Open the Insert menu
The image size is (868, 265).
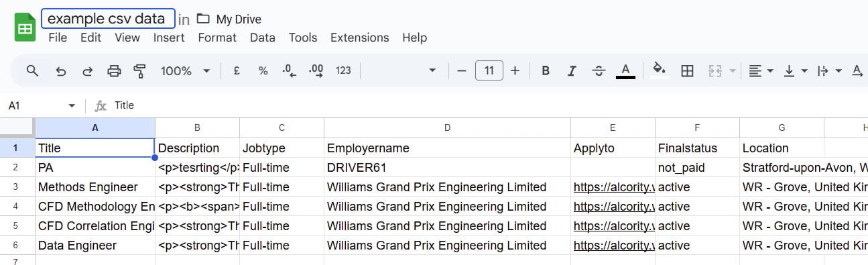point(169,38)
